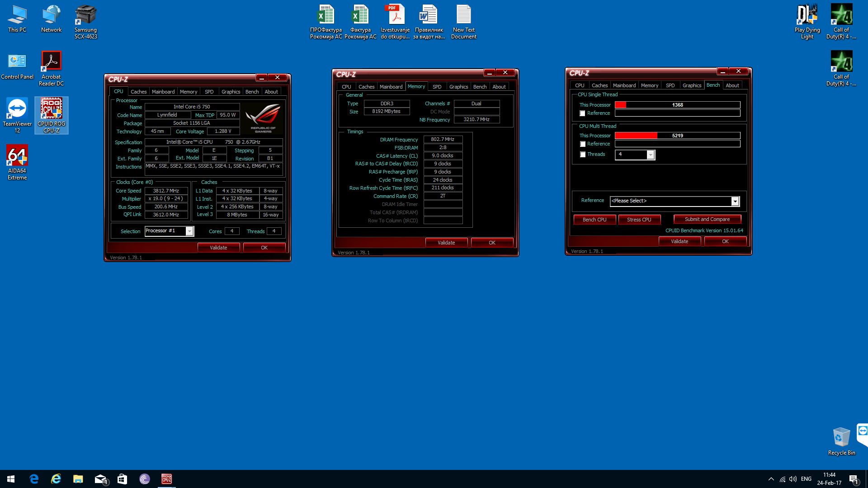The height and width of the screenshot is (488, 868).
Task: Launch TeamViewer 12 shortcut
Action: pyautogui.click(x=17, y=116)
